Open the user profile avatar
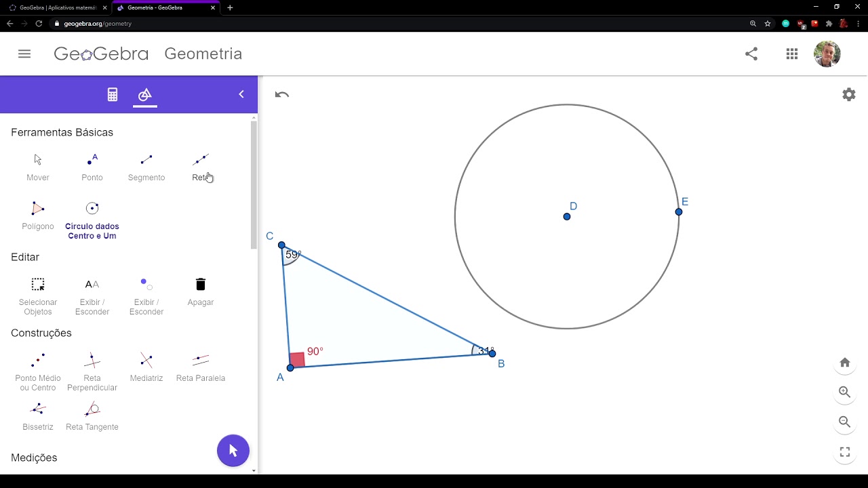Screen dimensions: 868x488 [x=827, y=54]
